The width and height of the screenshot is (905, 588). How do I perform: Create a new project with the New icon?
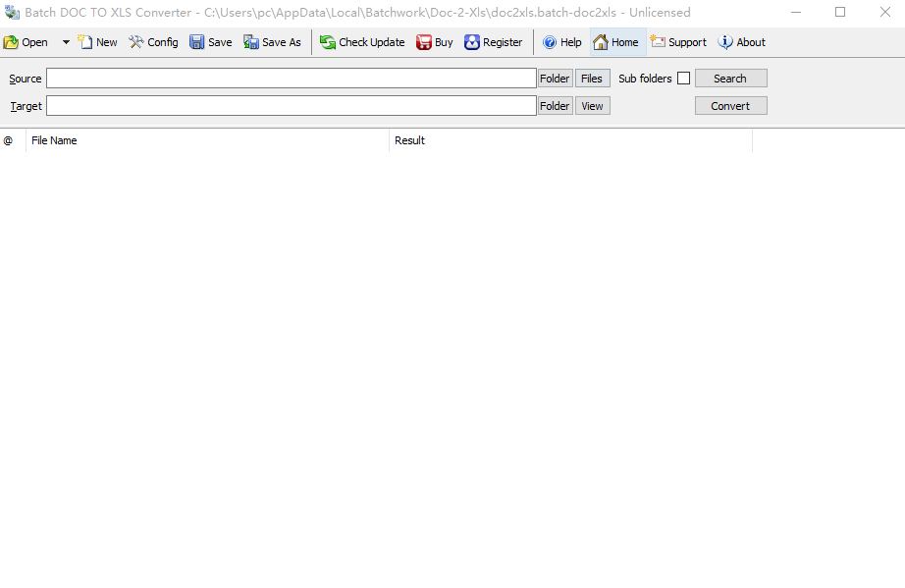(x=97, y=42)
